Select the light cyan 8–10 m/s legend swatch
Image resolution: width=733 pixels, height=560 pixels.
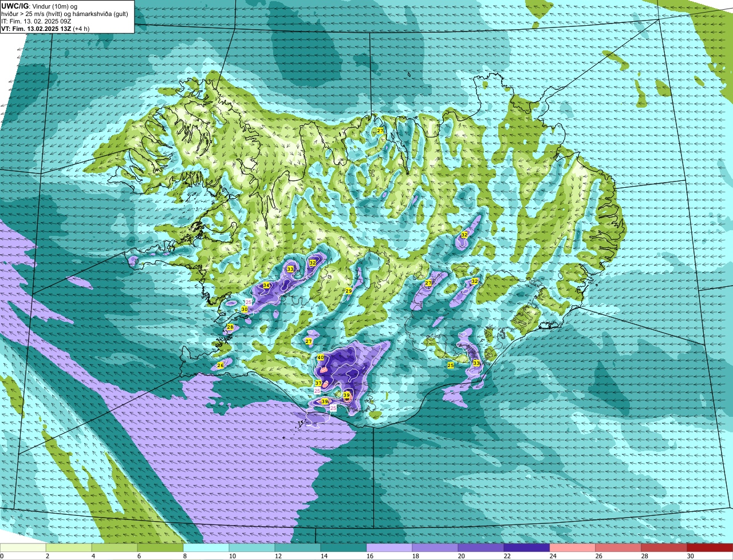tap(206, 547)
